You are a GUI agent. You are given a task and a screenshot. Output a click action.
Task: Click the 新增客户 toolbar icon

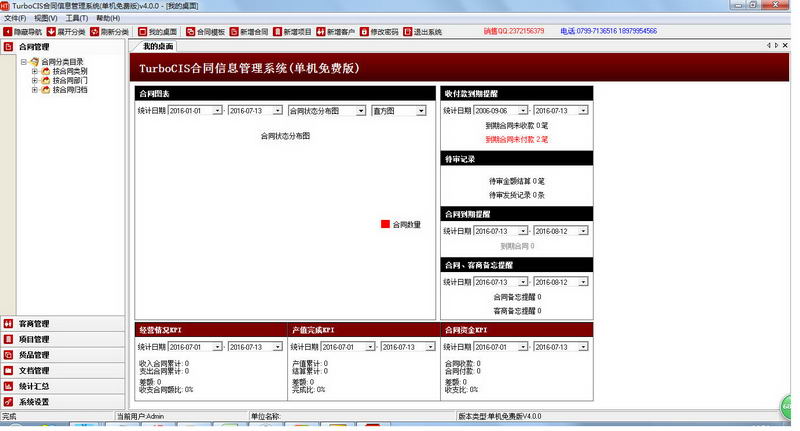click(320, 32)
